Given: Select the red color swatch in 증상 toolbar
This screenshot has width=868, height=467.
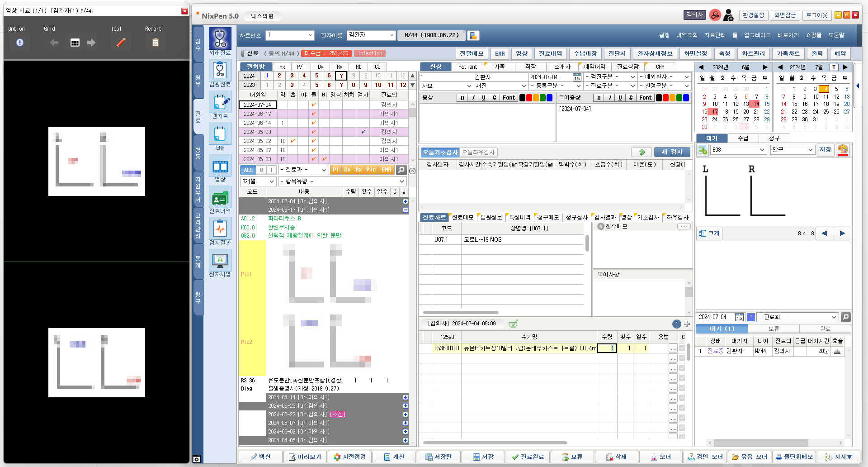Looking at the screenshot, I should [529, 98].
